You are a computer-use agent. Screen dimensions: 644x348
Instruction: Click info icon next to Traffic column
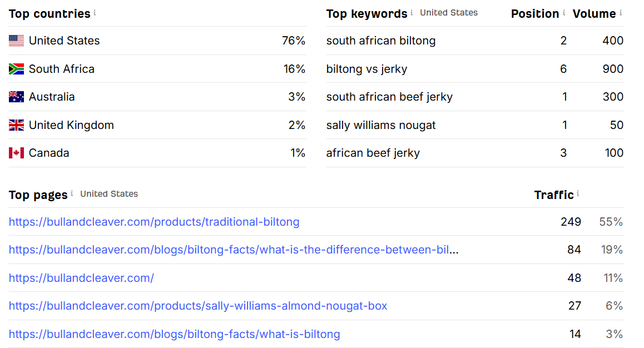(578, 193)
